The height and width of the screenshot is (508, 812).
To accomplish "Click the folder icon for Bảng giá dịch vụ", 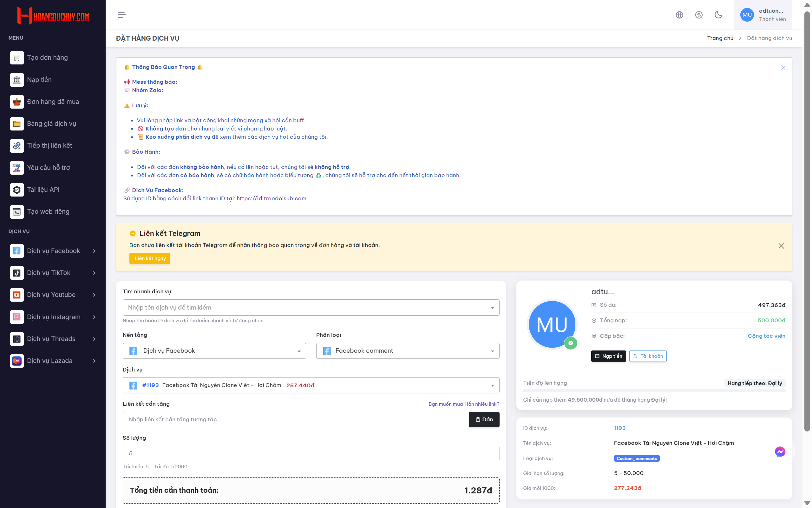I will (17, 124).
